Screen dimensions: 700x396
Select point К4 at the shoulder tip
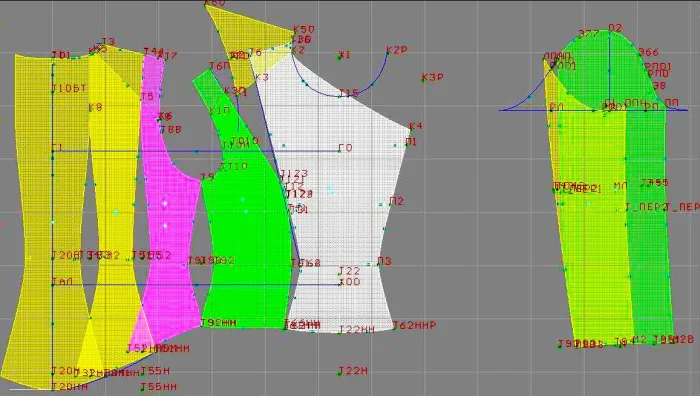415,126
